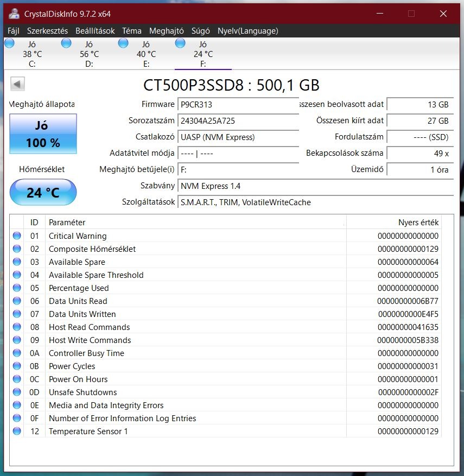
Task: Click the total written value 27 GB
Action: point(420,121)
